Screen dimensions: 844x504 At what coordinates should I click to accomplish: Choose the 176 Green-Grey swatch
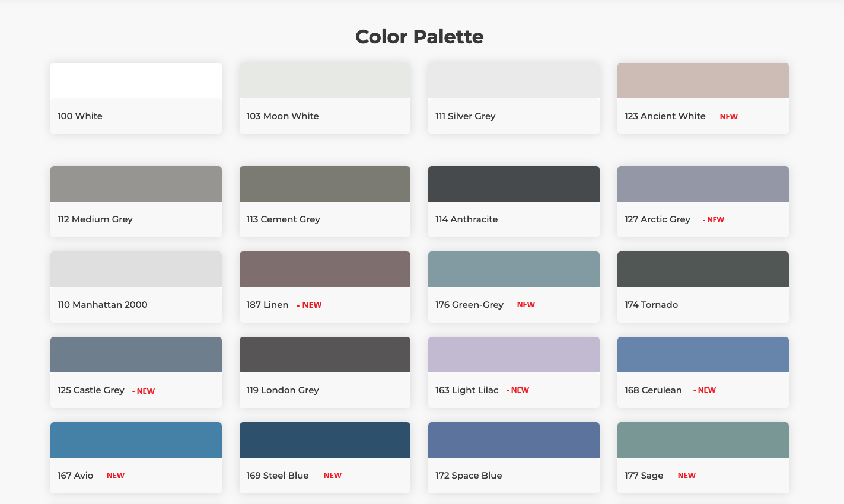point(514,270)
